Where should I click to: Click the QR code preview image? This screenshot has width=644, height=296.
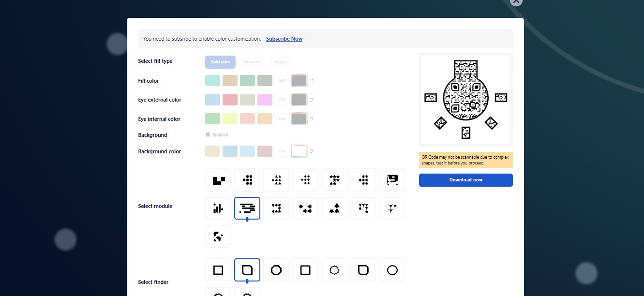[466, 100]
